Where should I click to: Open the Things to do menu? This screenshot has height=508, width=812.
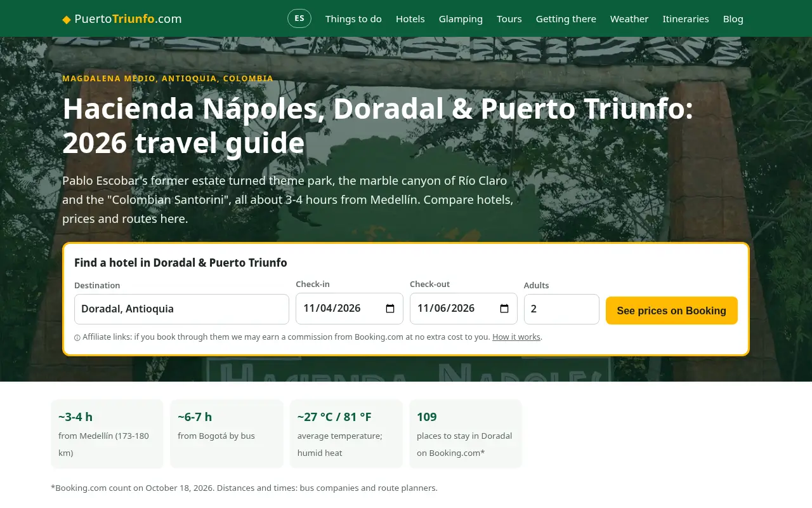tap(353, 19)
